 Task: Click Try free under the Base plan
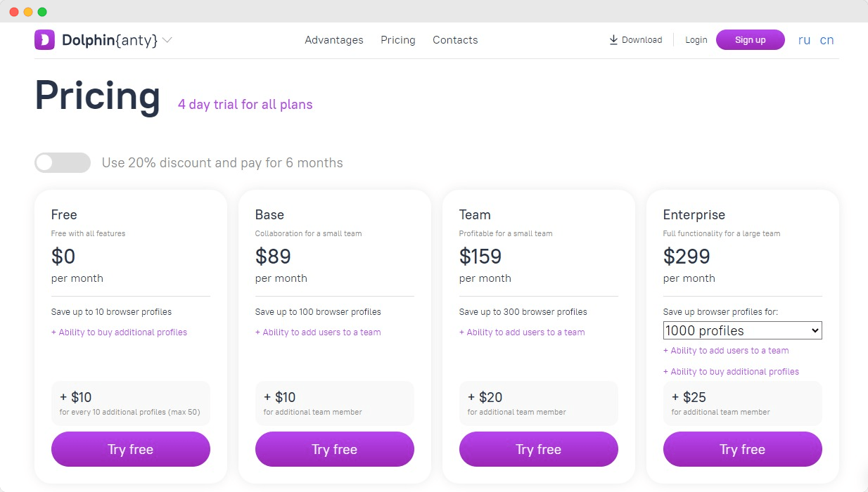pos(335,449)
